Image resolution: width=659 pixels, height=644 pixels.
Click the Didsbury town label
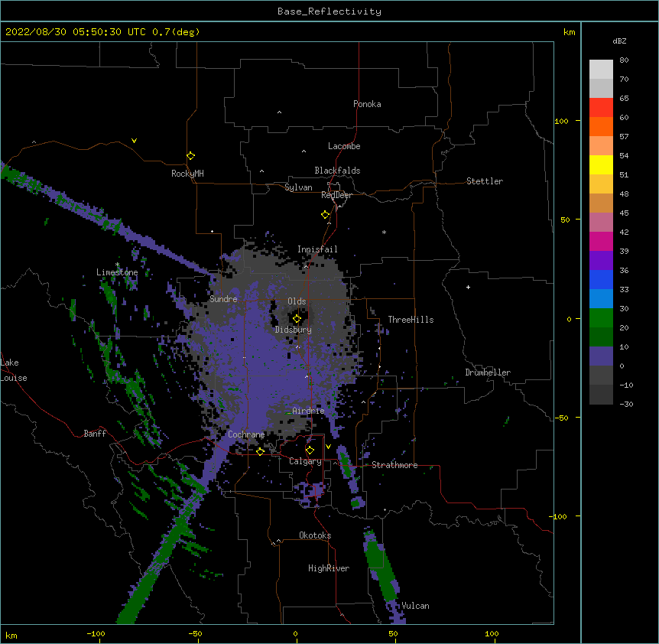[293, 330]
